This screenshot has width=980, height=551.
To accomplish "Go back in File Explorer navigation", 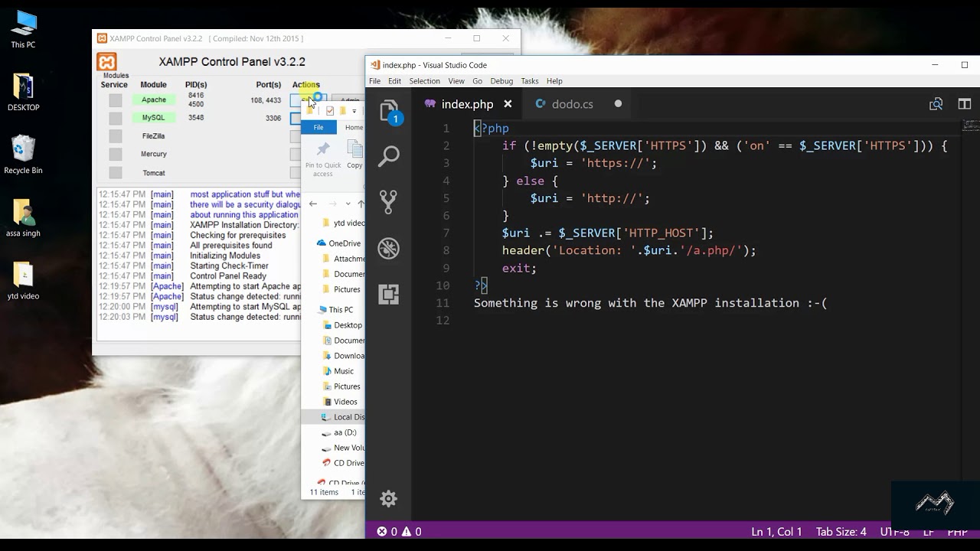I will coord(313,204).
